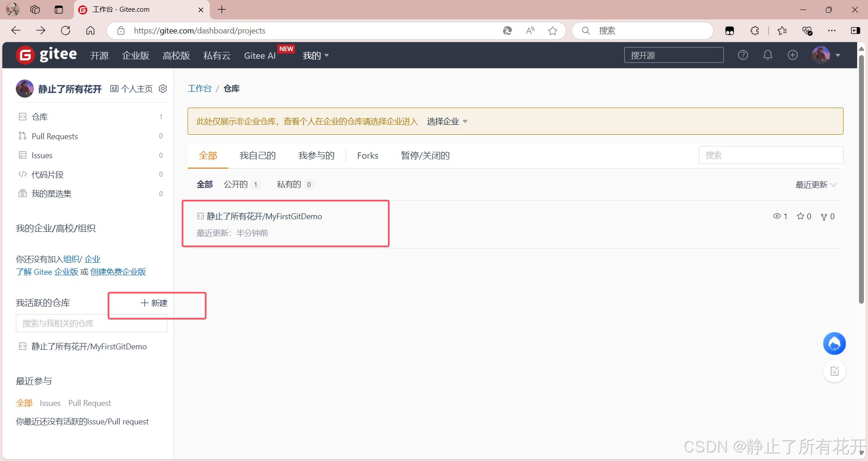Open 企业版 in the top navigation
Viewport: 868px width, 461px height.
point(136,55)
